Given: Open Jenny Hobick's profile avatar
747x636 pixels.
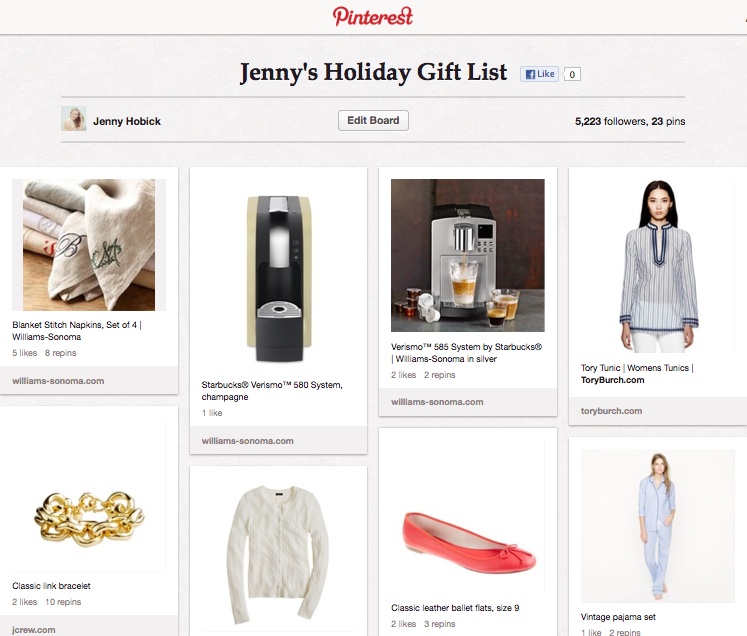Looking at the screenshot, I should (74, 119).
